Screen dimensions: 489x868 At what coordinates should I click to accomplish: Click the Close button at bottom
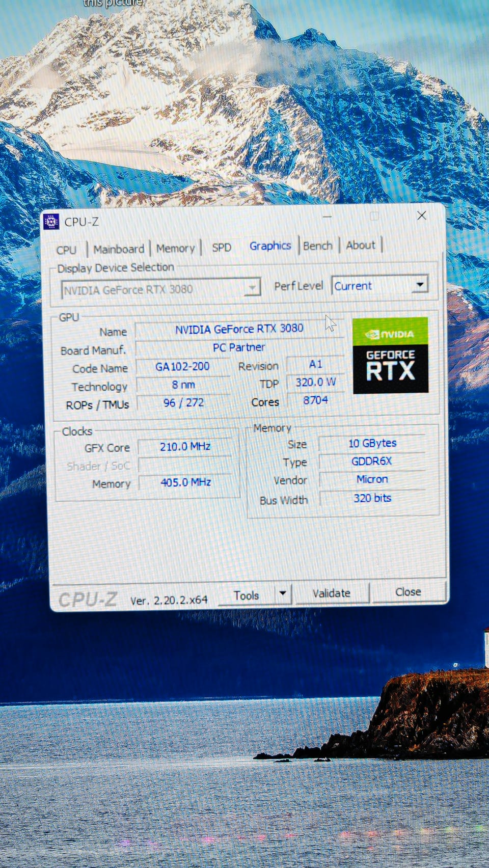point(408,591)
